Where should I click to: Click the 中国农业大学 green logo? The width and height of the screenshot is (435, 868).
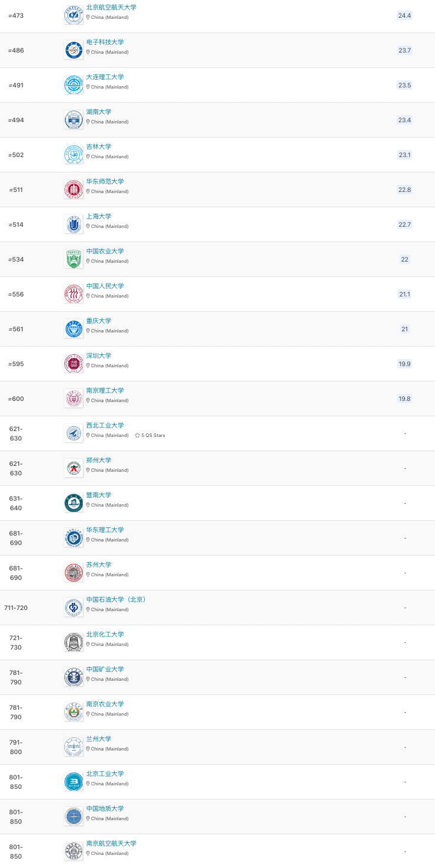74,259
